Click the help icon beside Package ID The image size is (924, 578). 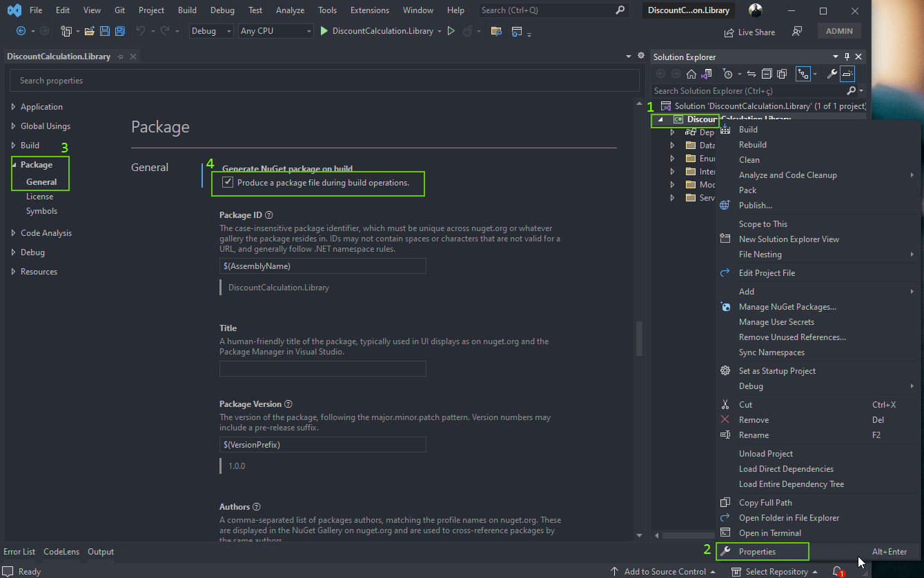point(269,215)
